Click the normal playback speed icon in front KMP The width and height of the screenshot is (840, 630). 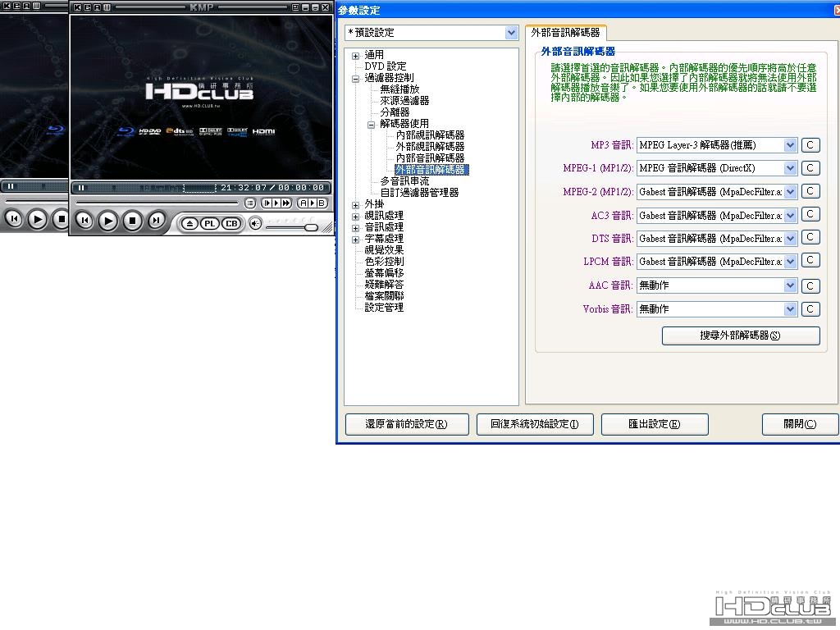pyautogui.click(x=276, y=203)
